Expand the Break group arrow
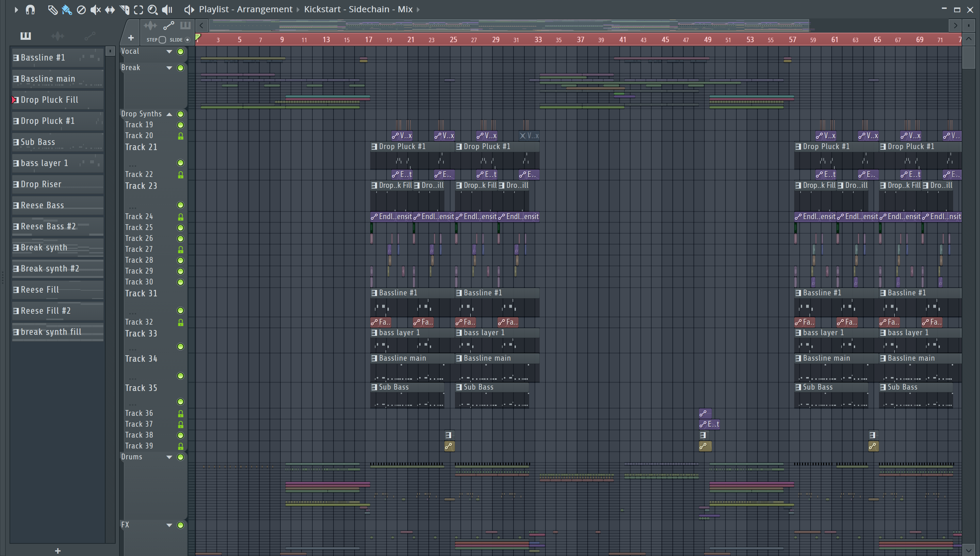The height and width of the screenshot is (556, 980). coord(169,68)
